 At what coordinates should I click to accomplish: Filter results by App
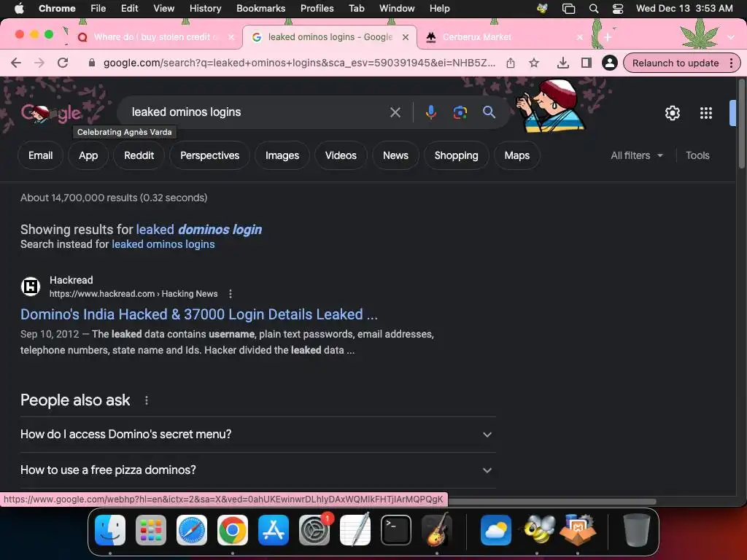[x=88, y=156]
